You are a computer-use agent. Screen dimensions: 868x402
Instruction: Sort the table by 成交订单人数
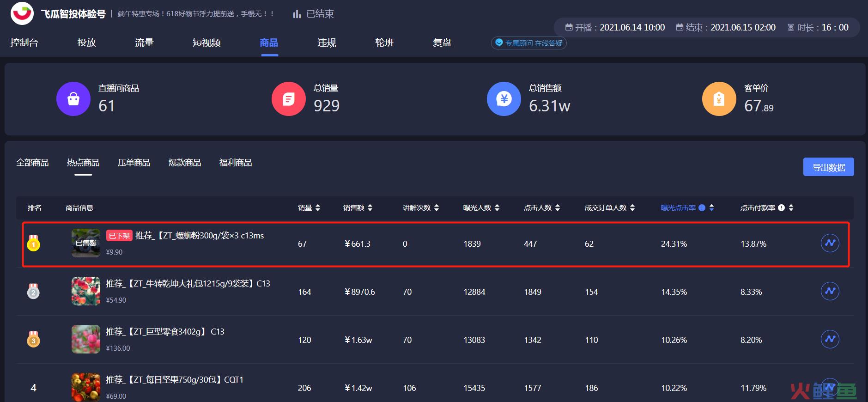click(x=632, y=208)
